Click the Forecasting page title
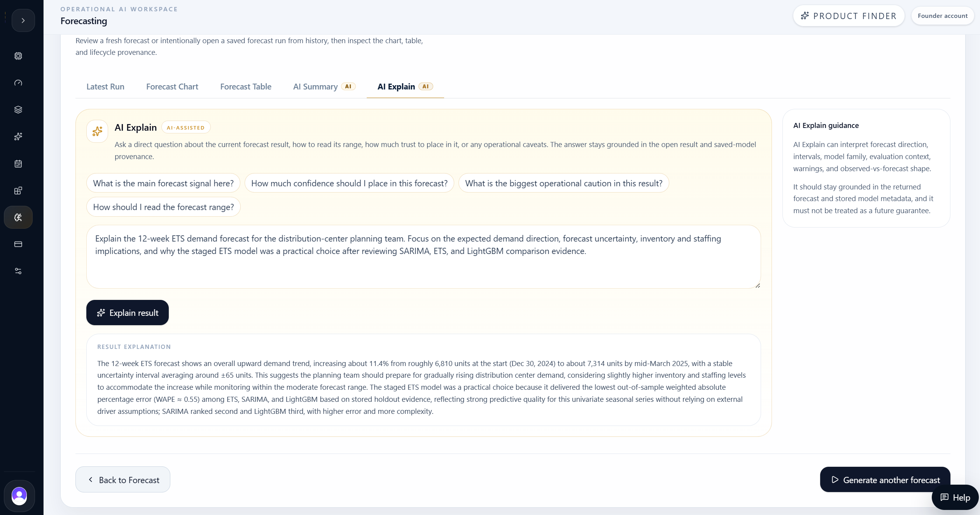980x515 pixels. click(x=84, y=21)
